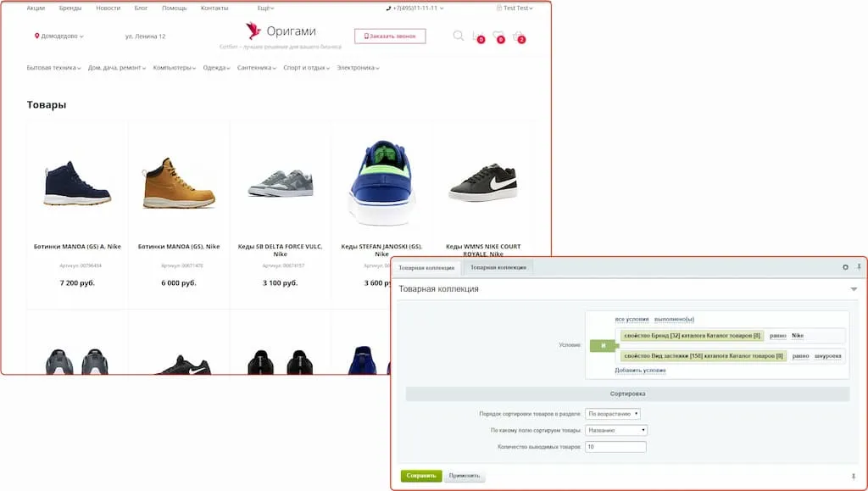Screen dimensions: 868x491
Task: Expand the Test Test user menu
Action: point(515,8)
